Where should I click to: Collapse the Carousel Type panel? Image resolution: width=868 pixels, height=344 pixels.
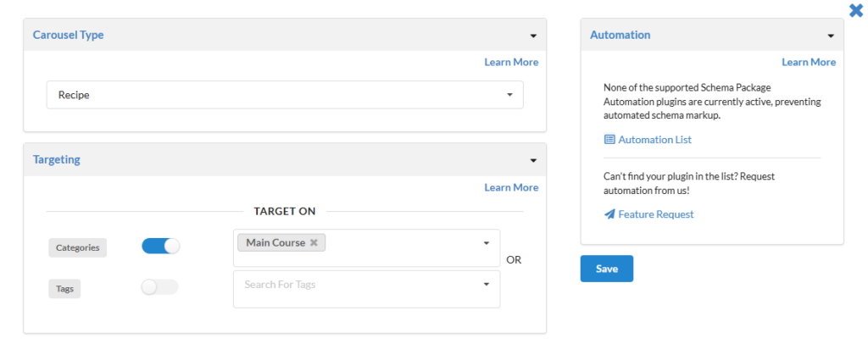coord(533,36)
